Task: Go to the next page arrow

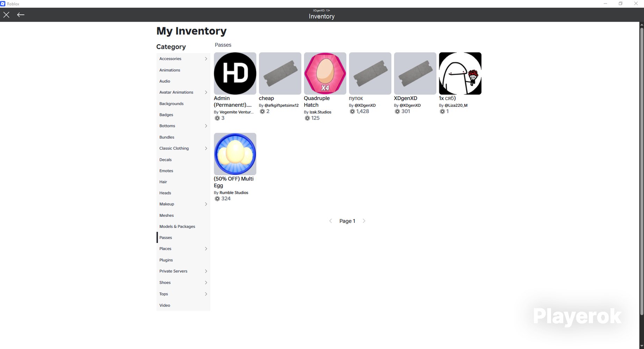Action: (x=364, y=221)
